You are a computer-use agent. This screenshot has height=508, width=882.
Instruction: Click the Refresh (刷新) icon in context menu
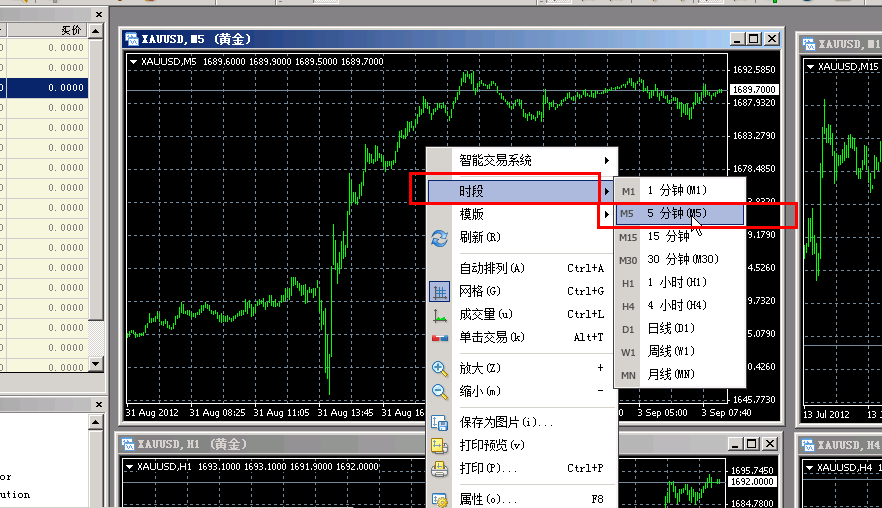[439, 238]
